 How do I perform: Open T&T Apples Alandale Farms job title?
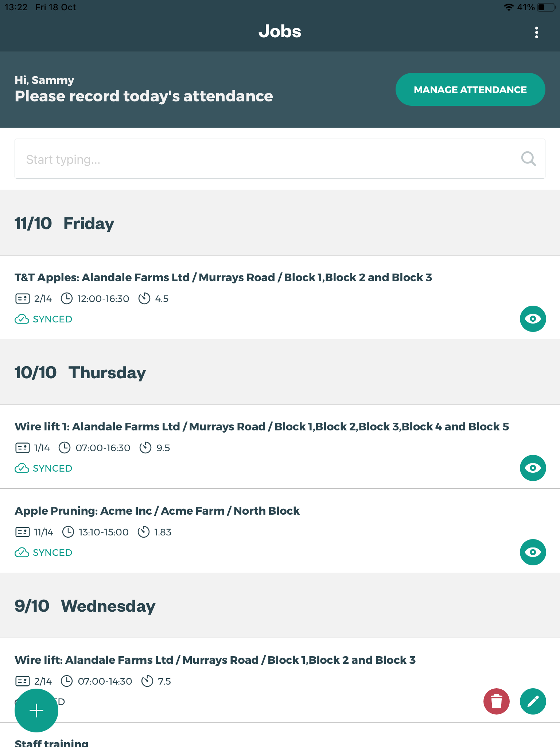[x=223, y=278]
